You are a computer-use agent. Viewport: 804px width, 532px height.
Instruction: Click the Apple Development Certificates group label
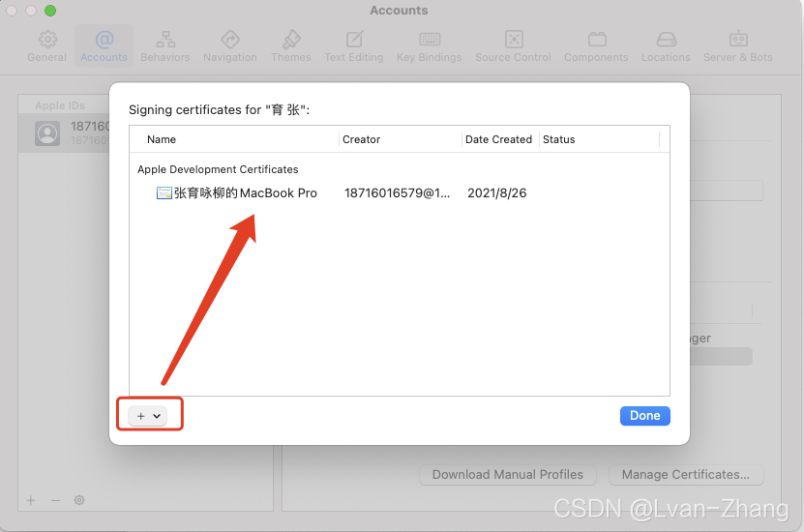[218, 169]
